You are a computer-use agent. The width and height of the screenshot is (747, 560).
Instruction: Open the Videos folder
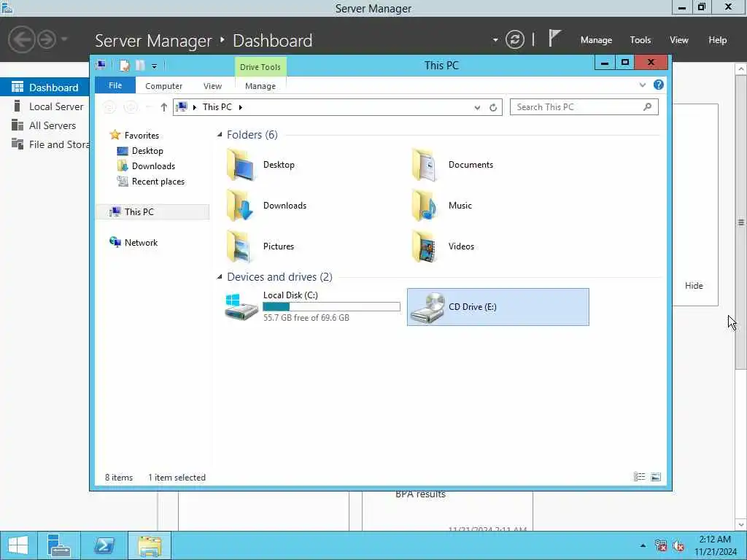point(443,246)
